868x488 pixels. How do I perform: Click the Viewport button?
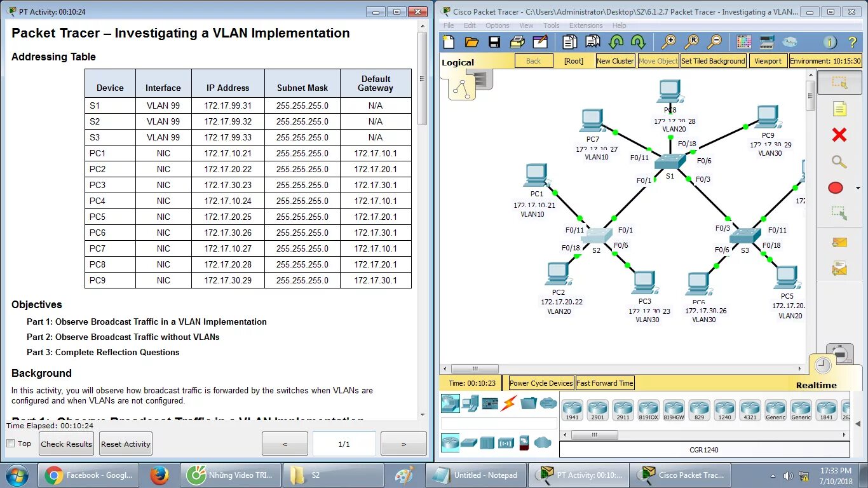coord(768,61)
